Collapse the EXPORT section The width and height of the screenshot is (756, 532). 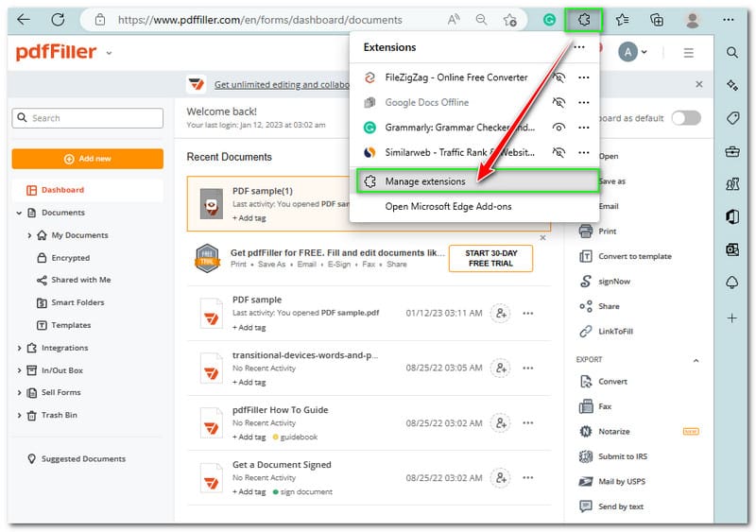click(696, 360)
